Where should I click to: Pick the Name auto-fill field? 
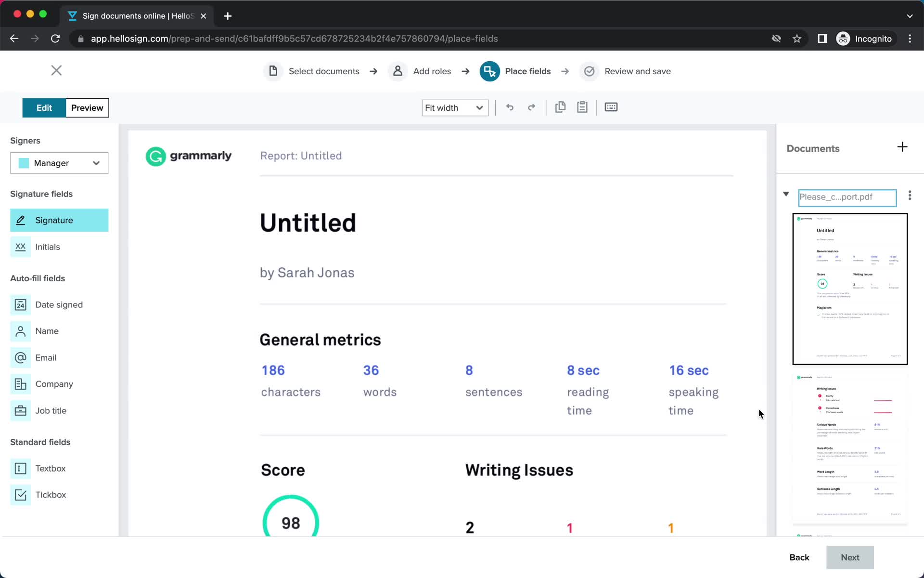pyautogui.click(x=59, y=331)
